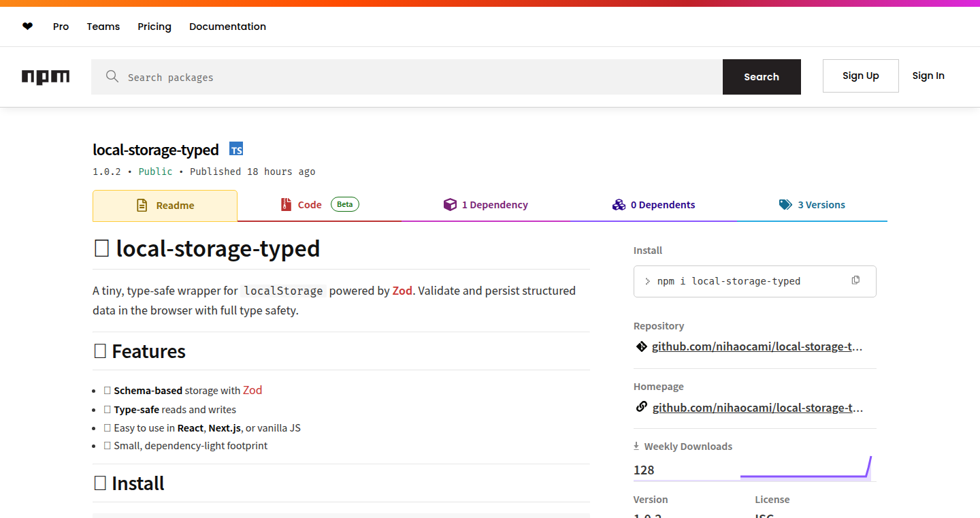
Task: Click the weekly downloads sparkline chart
Action: (x=806, y=468)
